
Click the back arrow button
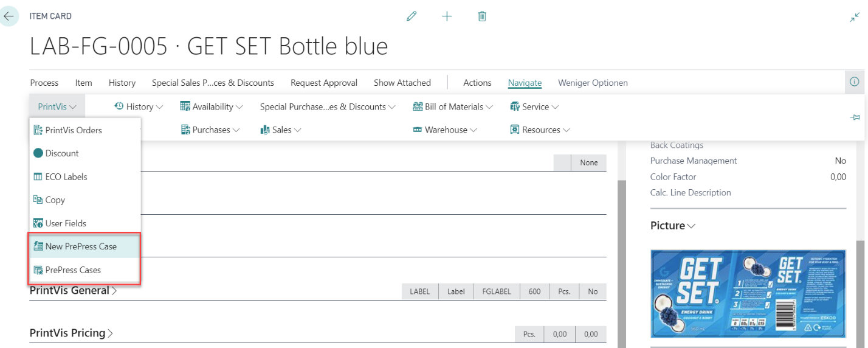tap(9, 16)
